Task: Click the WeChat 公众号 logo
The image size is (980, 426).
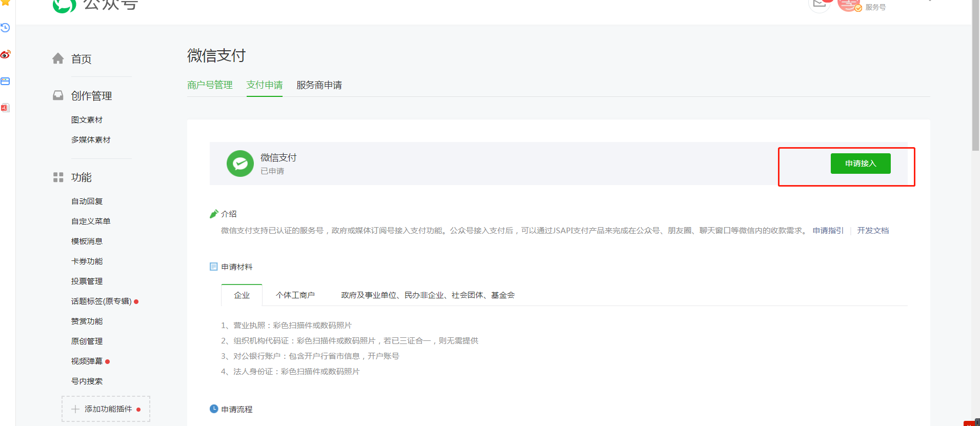Action: pos(95,5)
